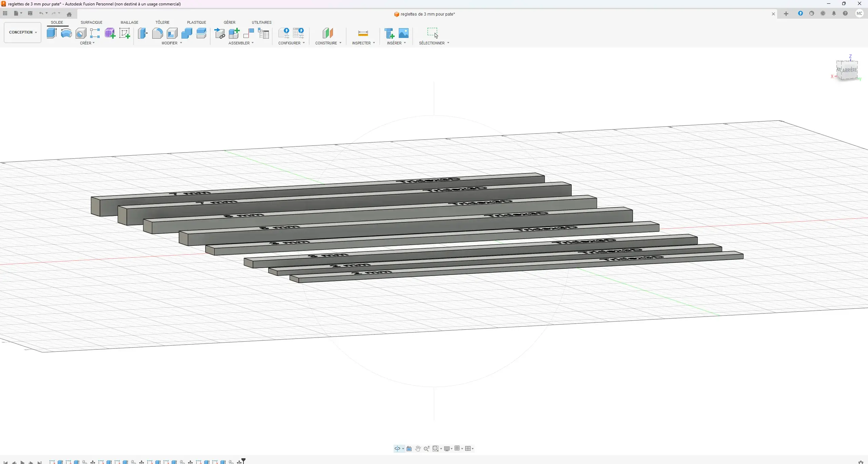Expand the INSPECTER menu
The width and height of the screenshot is (868, 464).
tap(363, 43)
